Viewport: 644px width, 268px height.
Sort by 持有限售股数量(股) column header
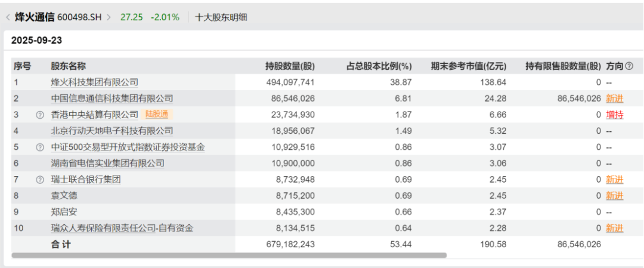point(563,66)
